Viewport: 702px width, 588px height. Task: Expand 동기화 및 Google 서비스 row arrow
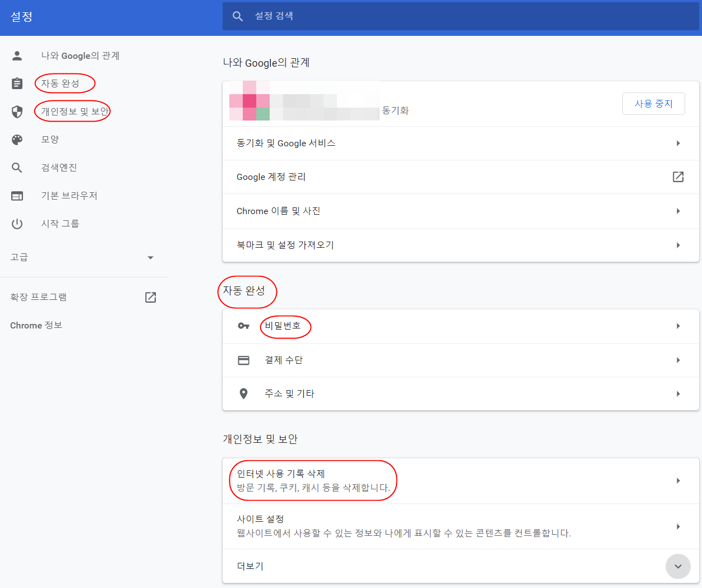tap(678, 143)
